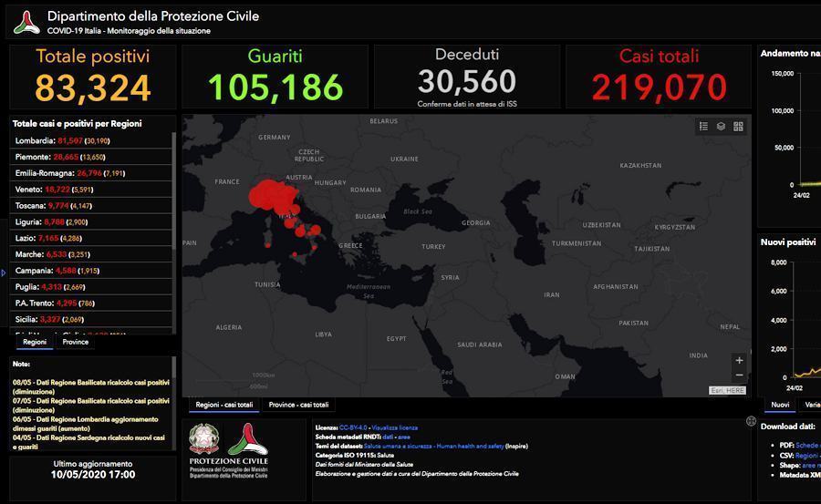
Task: Open the Visualizza licenza link
Action: (395, 427)
